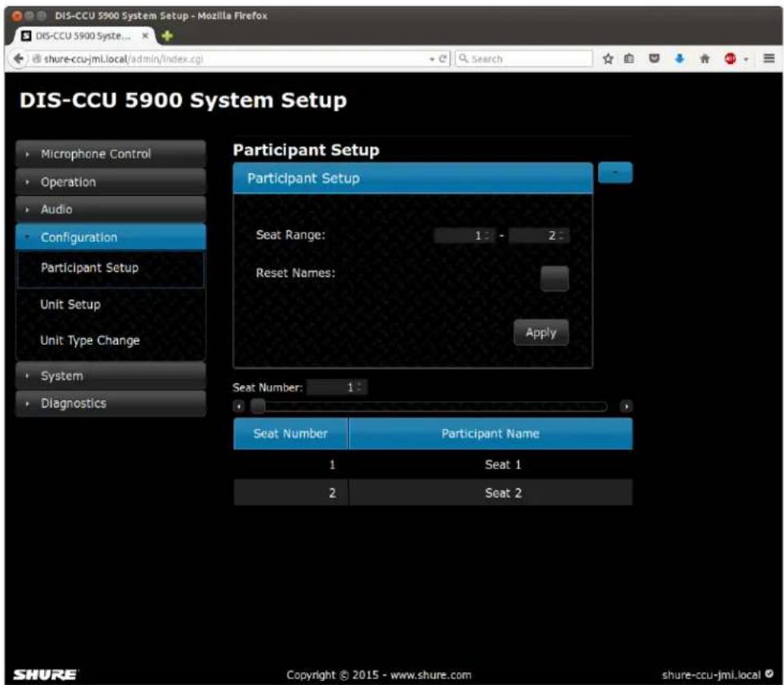Close the DIS-CCU 5900 browser tab

(145, 35)
